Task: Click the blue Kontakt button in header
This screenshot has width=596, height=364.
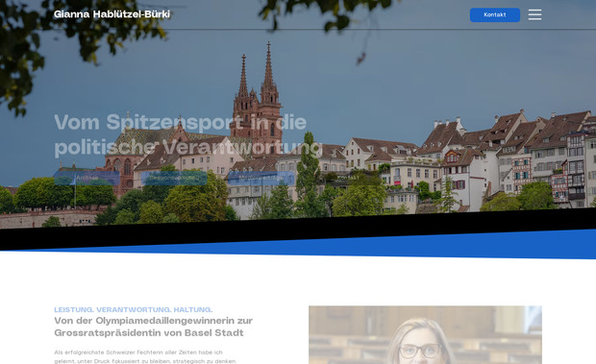Action: 495,14
